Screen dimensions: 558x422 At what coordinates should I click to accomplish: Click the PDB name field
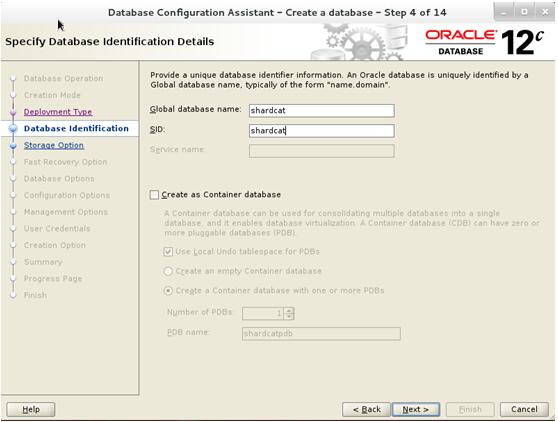[321, 334]
